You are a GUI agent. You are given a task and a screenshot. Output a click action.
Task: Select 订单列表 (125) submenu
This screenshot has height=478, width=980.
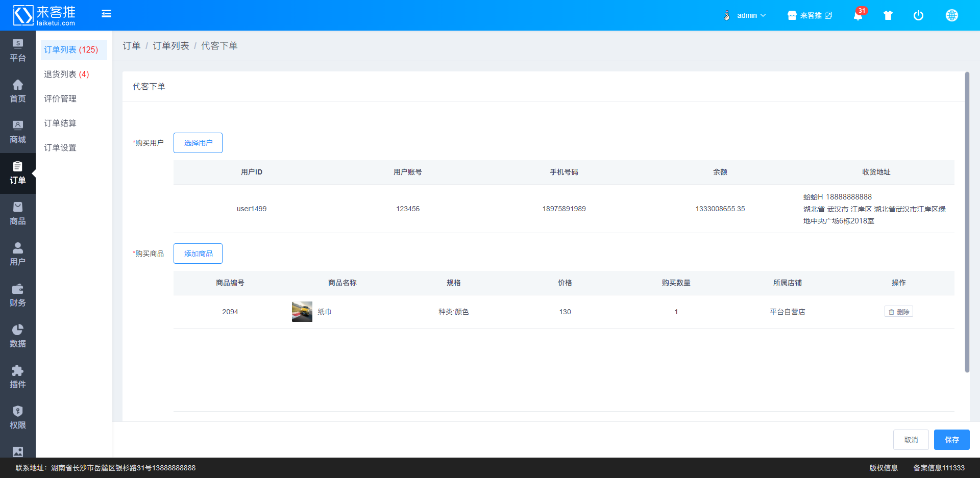(x=74, y=50)
